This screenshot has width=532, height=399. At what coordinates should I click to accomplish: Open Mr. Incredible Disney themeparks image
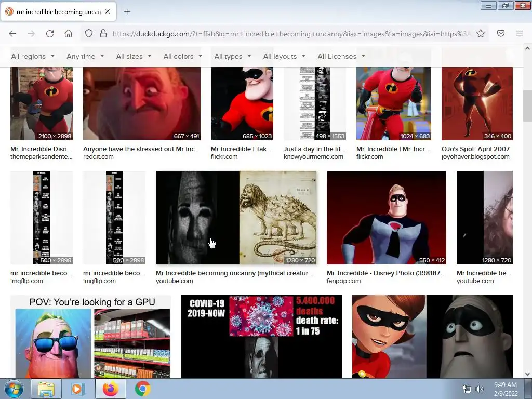tap(42, 103)
